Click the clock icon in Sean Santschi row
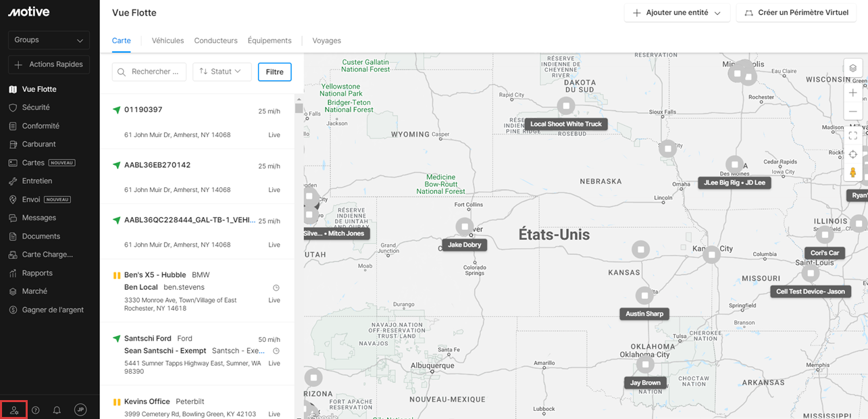This screenshot has width=868, height=419. pyautogui.click(x=276, y=351)
